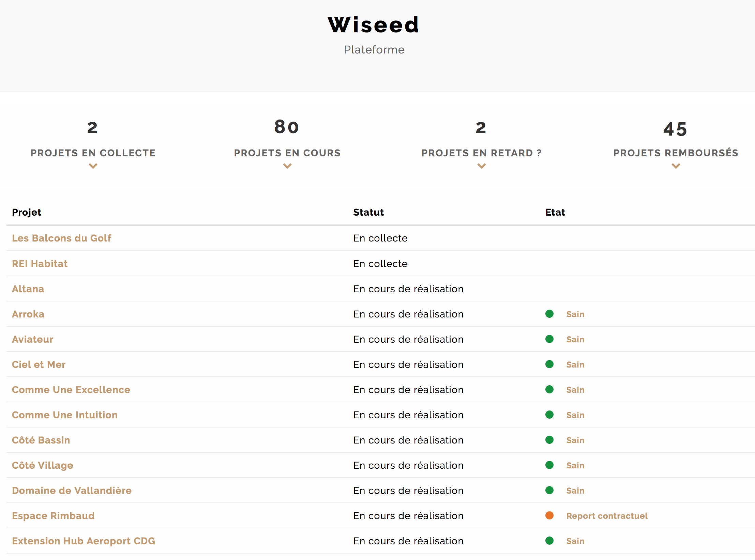Click the Sain state of Comme Une Intuition
Image resolution: width=755 pixels, height=560 pixels.
pyautogui.click(x=575, y=415)
